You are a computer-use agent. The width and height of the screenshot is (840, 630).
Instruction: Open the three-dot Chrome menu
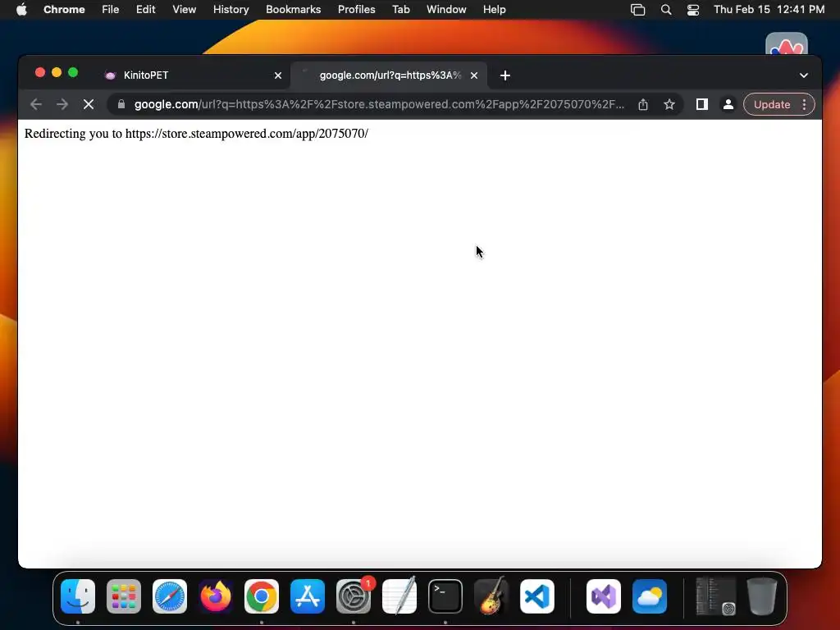pyautogui.click(x=804, y=104)
